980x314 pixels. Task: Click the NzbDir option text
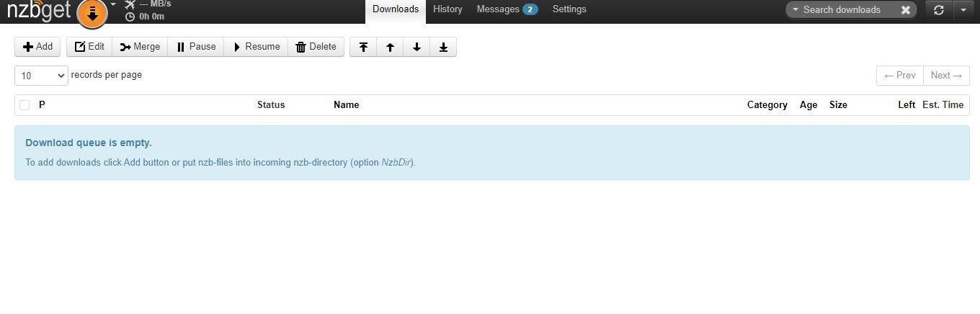(x=396, y=162)
